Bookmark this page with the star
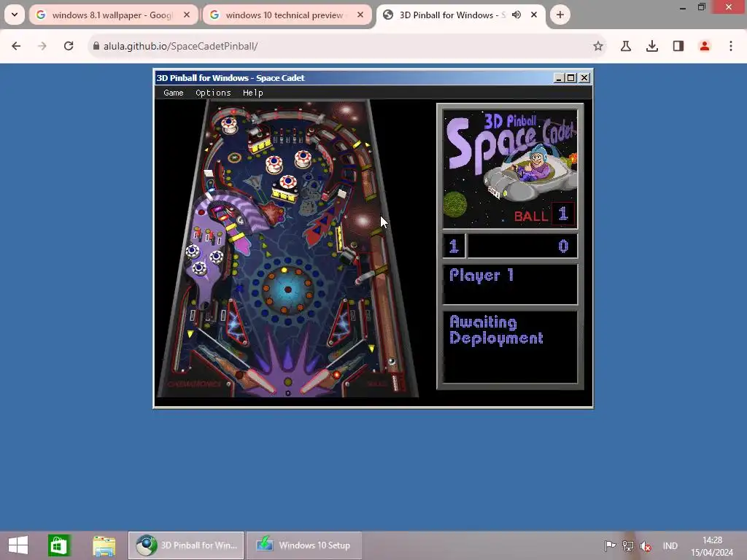This screenshot has width=747, height=560. point(598,46)
